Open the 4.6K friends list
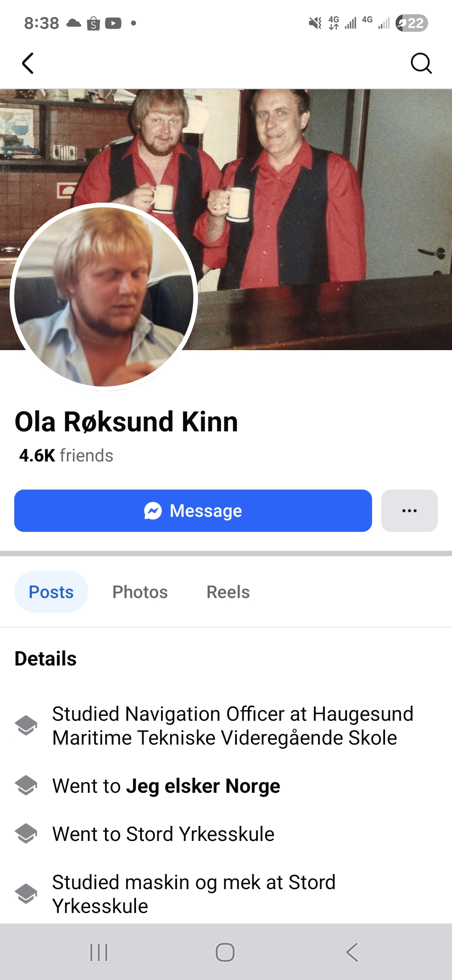The image size is (452, 980). (x=66, y=455)
